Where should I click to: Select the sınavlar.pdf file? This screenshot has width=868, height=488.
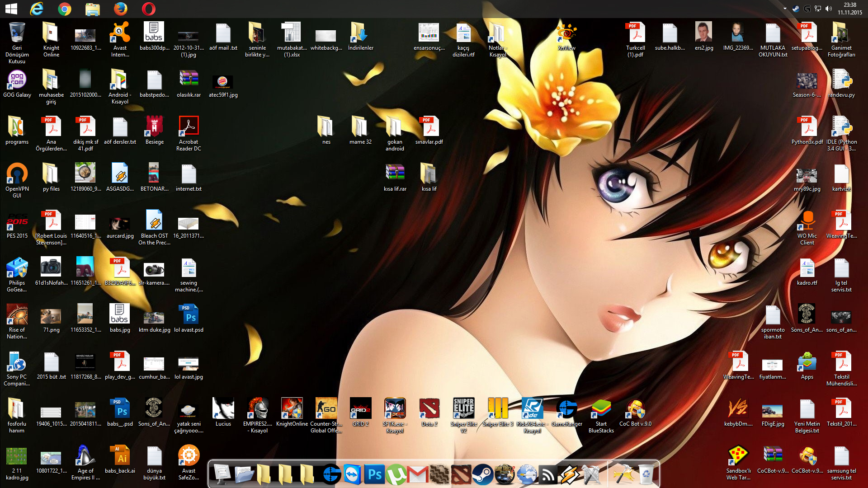coord(429,131)
